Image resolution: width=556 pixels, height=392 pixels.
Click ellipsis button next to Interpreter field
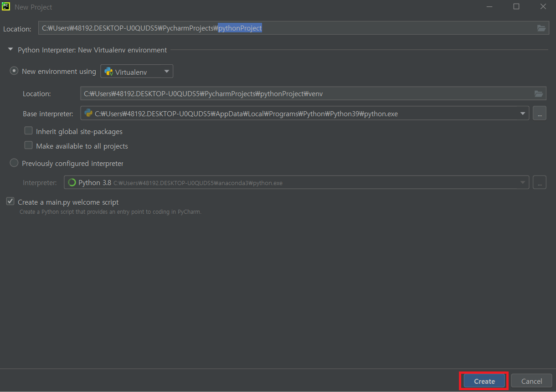tap(539, 183)
